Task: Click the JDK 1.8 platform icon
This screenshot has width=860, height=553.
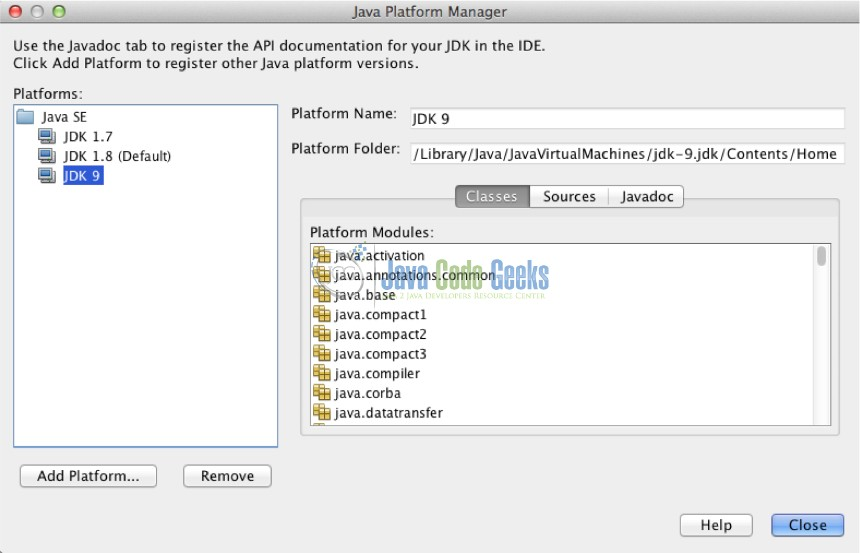Action: (47, 156)
